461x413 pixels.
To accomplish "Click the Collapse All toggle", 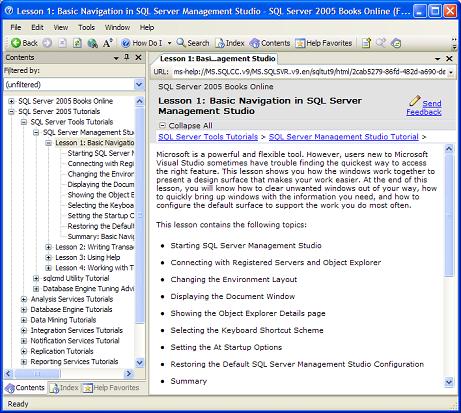I will pos(186,126).
